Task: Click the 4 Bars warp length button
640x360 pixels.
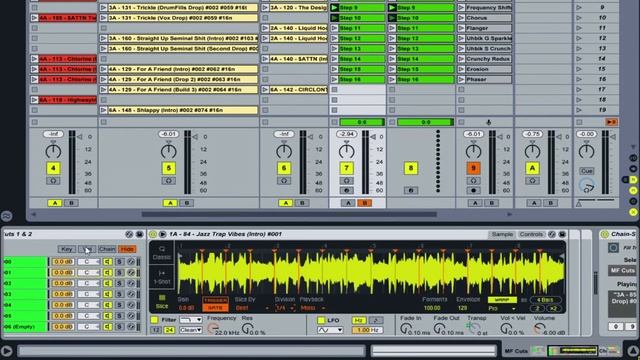Action: (545, 300)
